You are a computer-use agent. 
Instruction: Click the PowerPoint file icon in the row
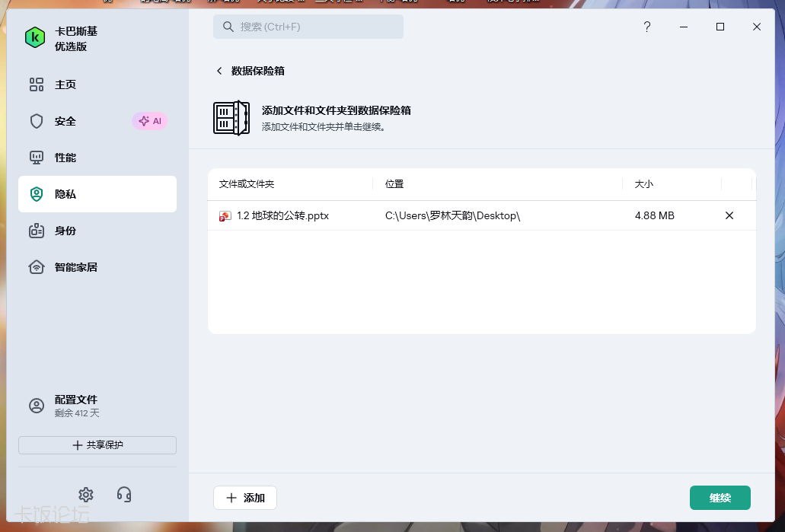click(x=225, y=215)
